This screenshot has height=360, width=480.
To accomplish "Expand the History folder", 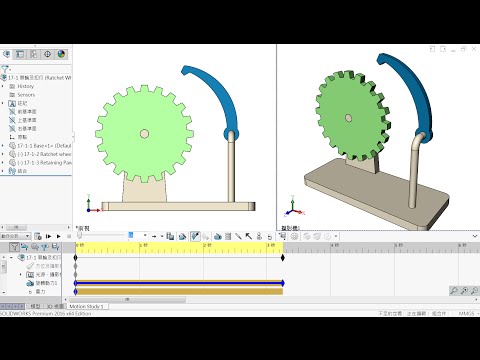I will pyautogui.click(x=3, y=86).
